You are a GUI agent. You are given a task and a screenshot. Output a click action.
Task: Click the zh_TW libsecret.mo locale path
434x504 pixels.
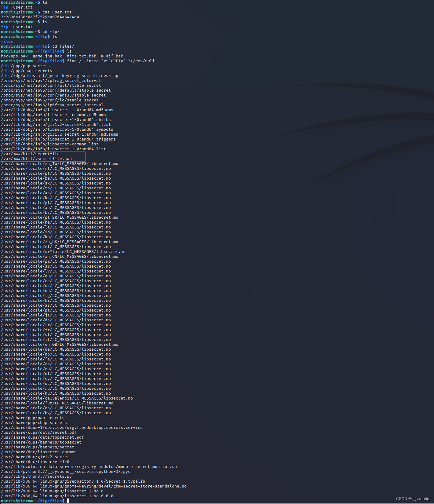60,164
